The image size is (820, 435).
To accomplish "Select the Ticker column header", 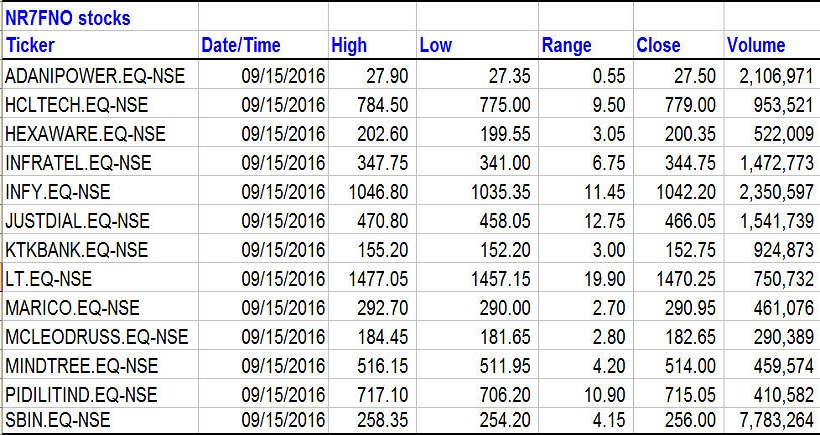I will coord(31,45).
